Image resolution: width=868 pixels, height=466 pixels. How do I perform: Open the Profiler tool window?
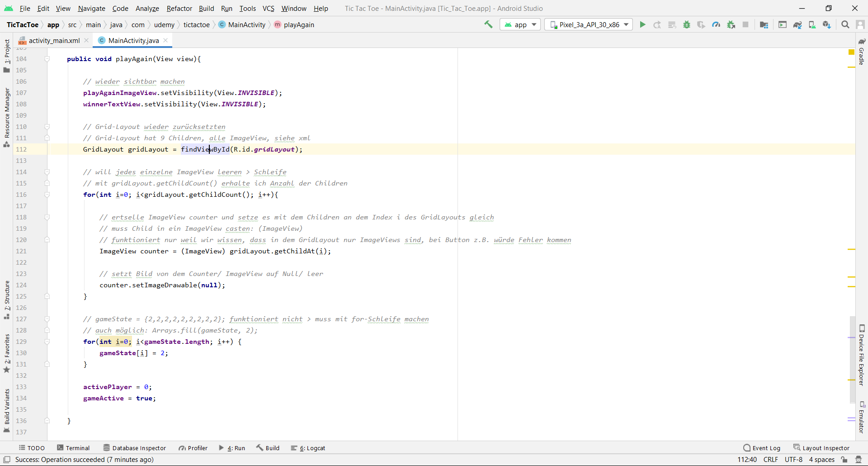(x=193, y=448)
